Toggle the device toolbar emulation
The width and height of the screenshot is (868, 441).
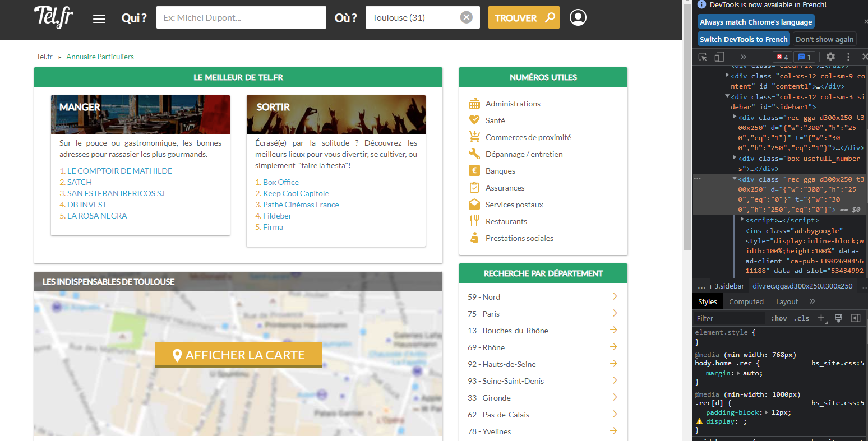click(x=719, y=57)
